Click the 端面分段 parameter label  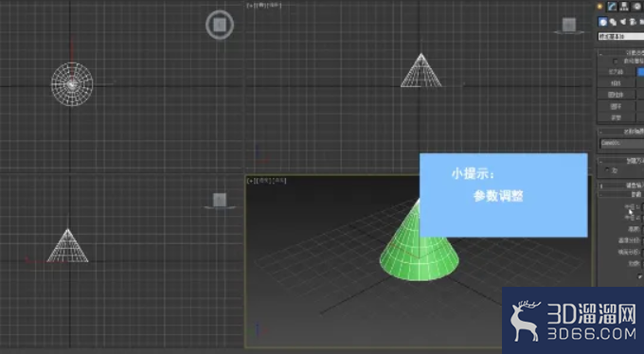point(629,252)
